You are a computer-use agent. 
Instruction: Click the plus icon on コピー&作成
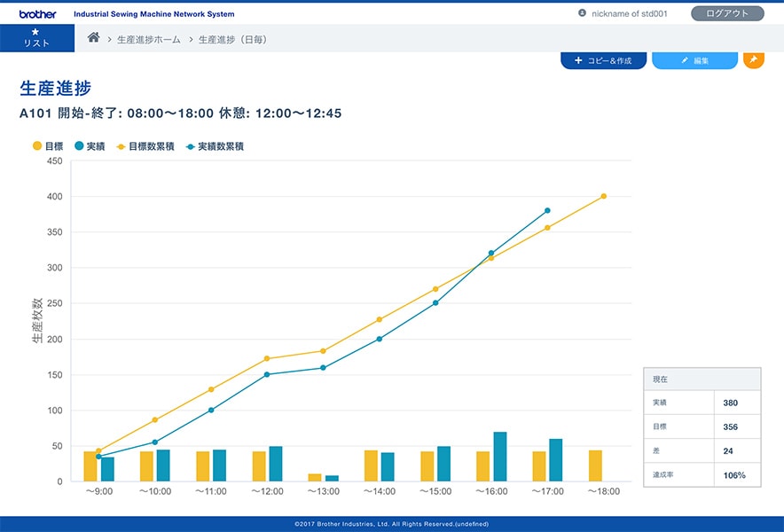click(x=578, y=60)
